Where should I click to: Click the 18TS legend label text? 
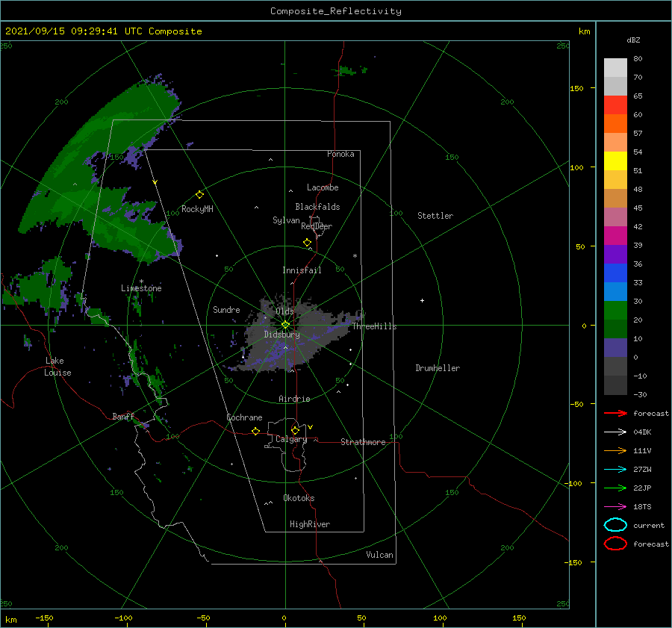[642, 507]
